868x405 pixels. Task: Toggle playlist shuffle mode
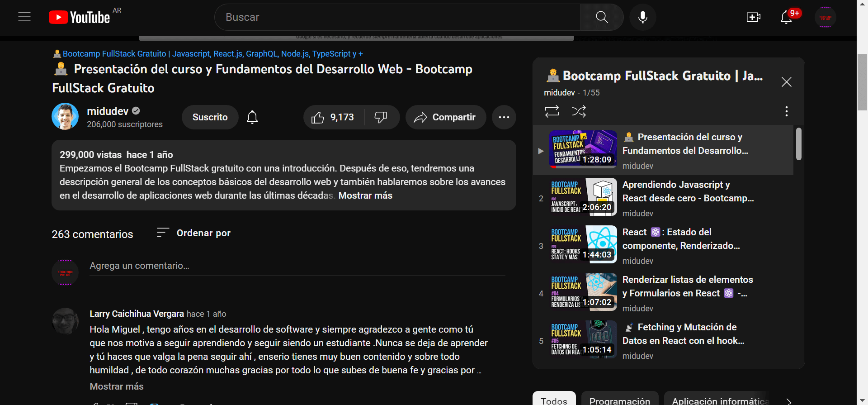coord(579,111)
